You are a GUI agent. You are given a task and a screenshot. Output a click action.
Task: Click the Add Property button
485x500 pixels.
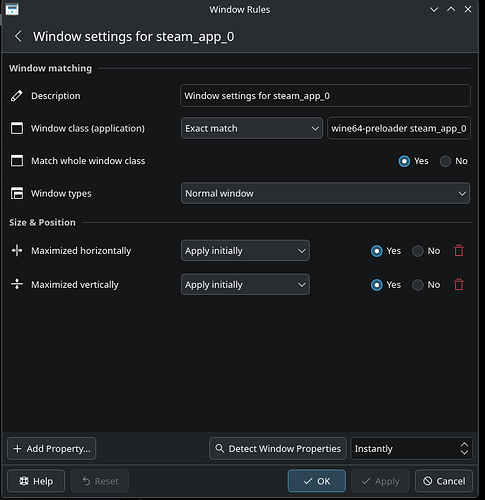(x=52, y=449)
